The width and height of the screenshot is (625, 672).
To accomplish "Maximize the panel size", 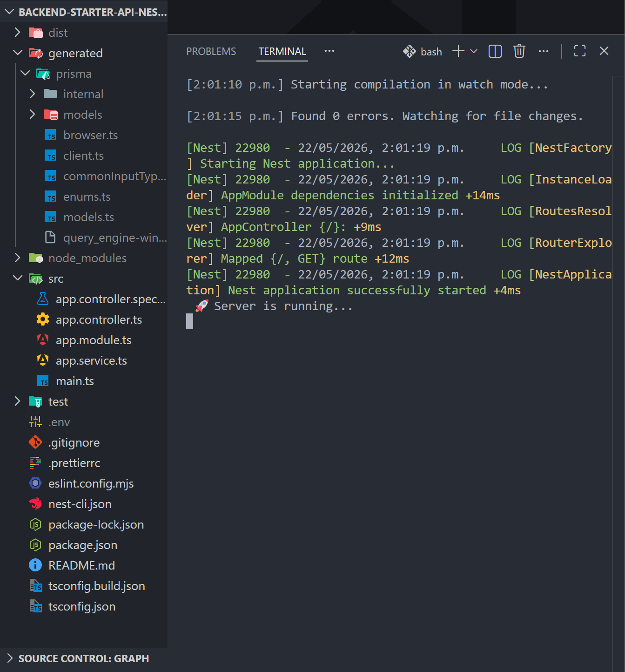I will 580,51.
